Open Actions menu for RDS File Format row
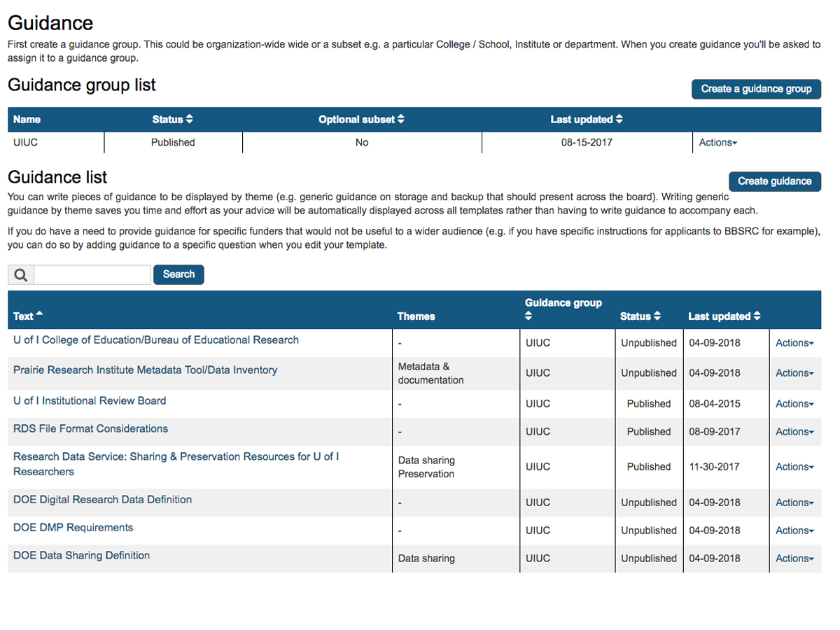This screenshot has height=630, width=840. [794, 432]
